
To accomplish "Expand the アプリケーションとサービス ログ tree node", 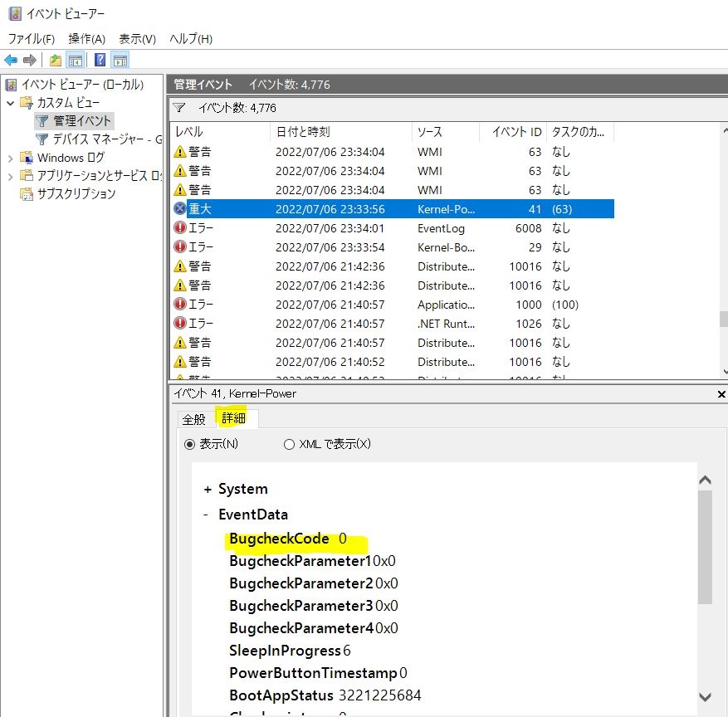I will click(x=10, y=177).
